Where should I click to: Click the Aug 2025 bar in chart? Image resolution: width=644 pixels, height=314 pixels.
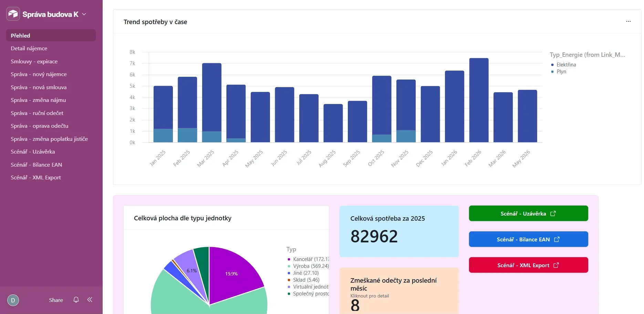[x=333, y=123]
